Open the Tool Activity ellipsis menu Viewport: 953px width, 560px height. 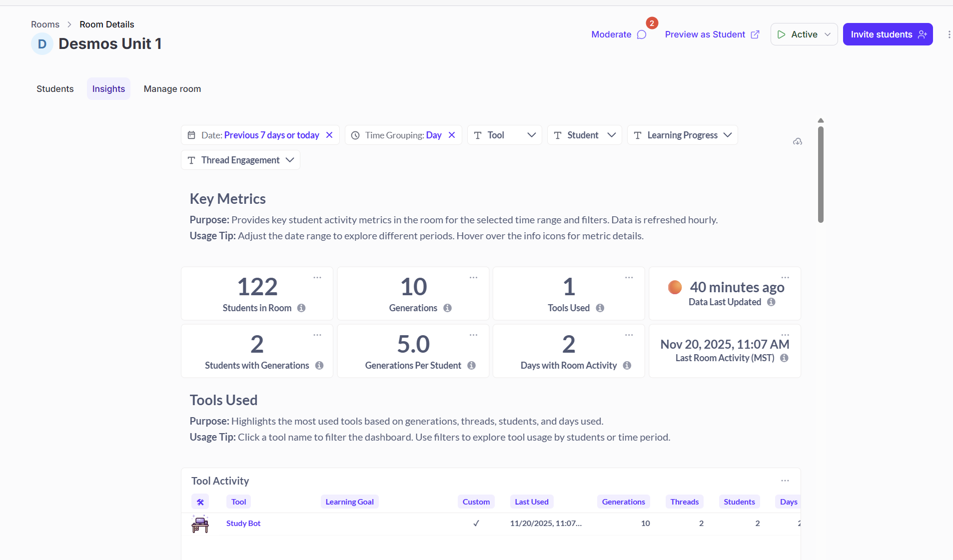785,481
